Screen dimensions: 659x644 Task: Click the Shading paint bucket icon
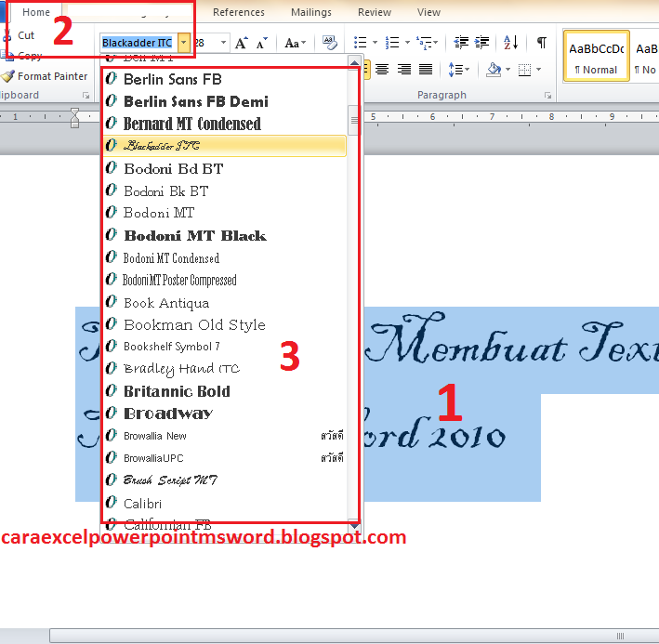pos(494,70)
